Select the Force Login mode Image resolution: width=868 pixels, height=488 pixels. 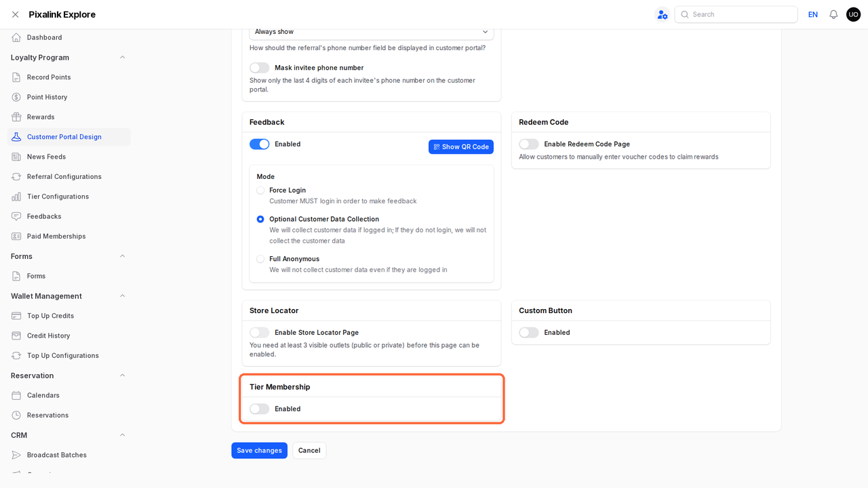pos(260,190)
